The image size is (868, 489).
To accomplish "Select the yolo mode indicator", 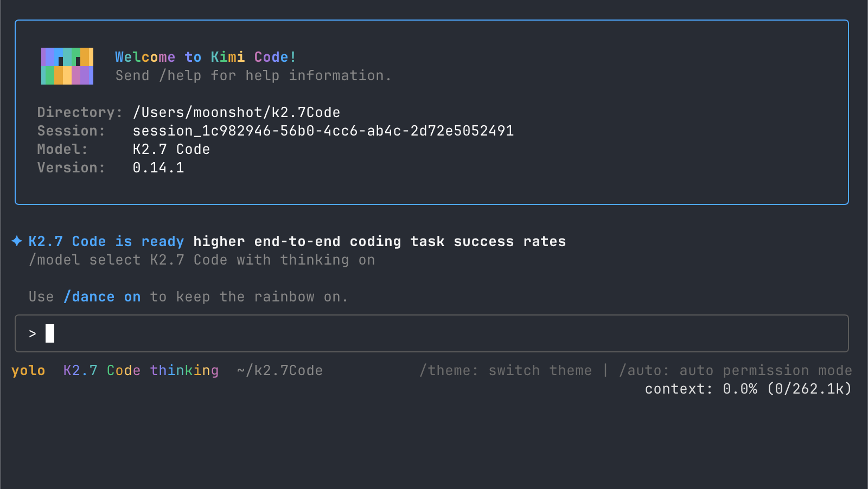I will pos(28,371).
